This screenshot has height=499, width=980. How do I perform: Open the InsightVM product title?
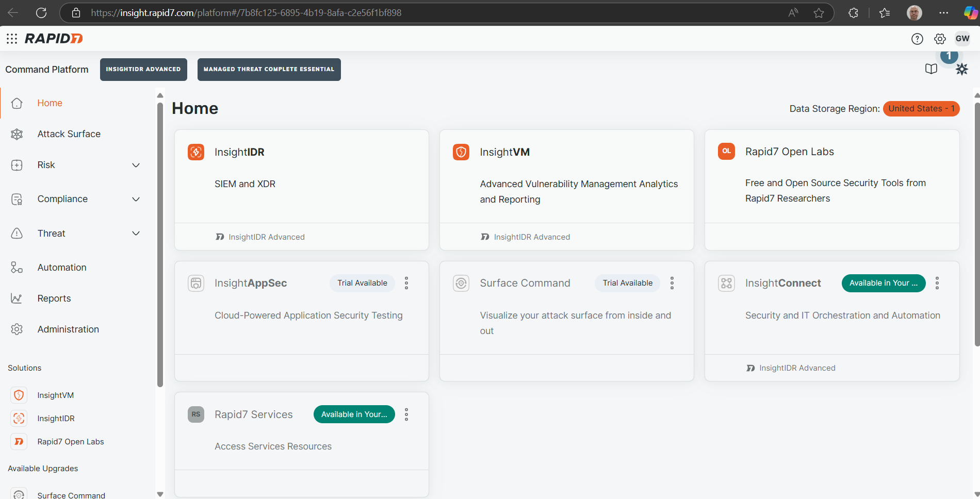click(505, 152)
